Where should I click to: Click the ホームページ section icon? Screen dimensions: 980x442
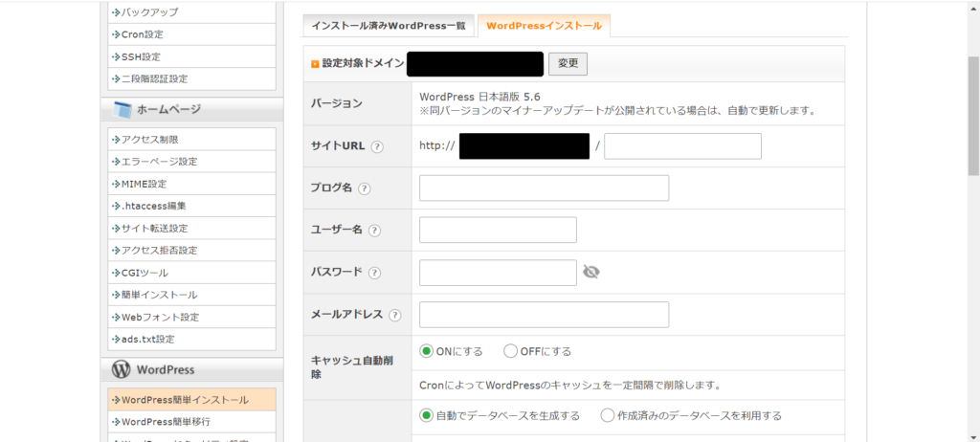pos(122,109)
